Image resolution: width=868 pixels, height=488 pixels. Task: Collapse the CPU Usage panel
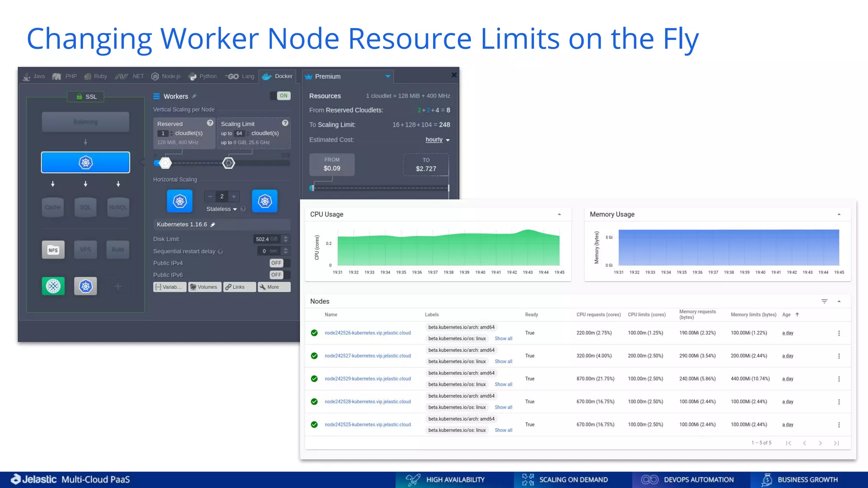(x=559, y=214)
